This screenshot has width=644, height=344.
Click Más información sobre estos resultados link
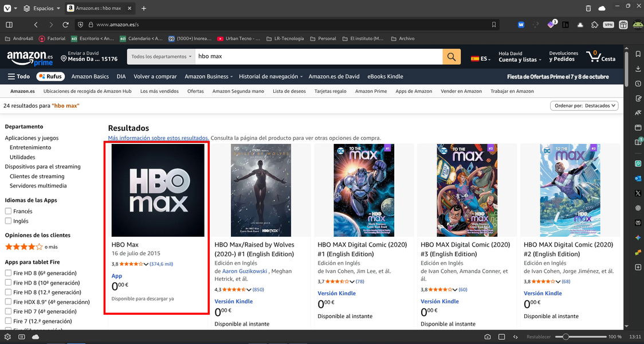(x=158, y=138)
